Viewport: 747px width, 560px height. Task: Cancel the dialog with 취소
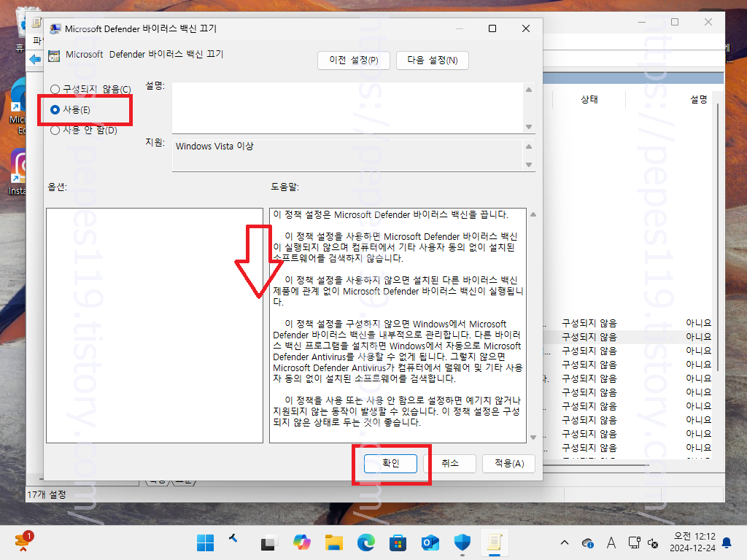pos(449,463)
